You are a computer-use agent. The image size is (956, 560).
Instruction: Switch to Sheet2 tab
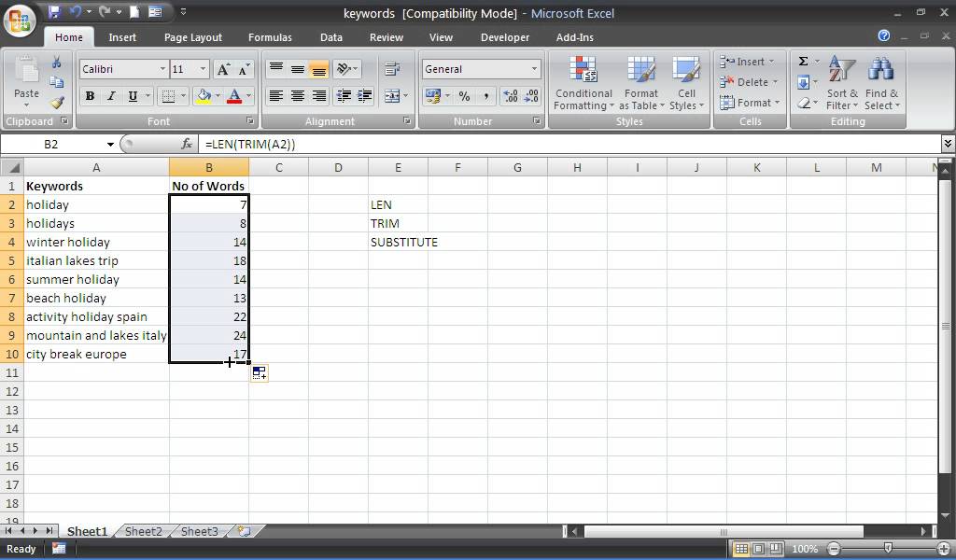point(143,531)
